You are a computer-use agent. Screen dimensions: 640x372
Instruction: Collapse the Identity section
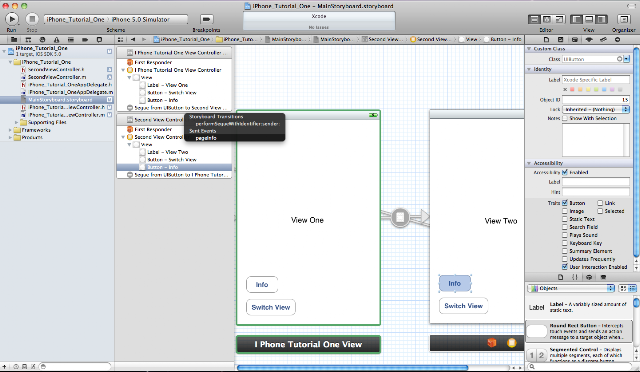point(529,69)
